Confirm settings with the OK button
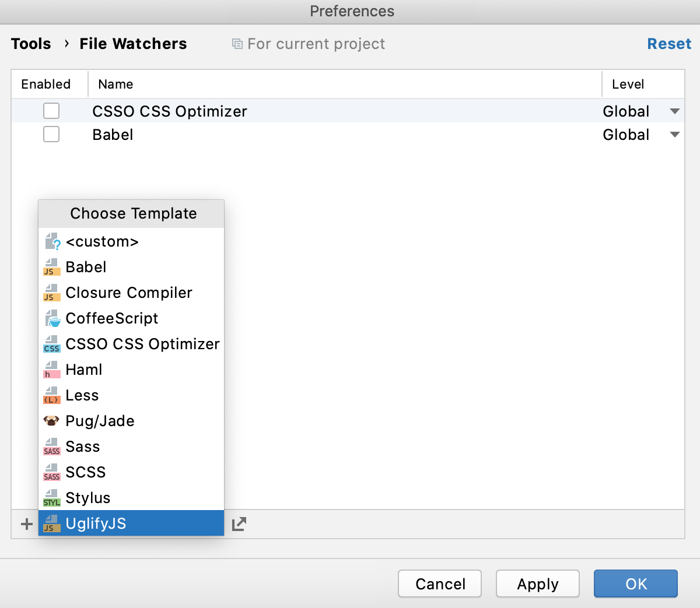 pos(635,584)
